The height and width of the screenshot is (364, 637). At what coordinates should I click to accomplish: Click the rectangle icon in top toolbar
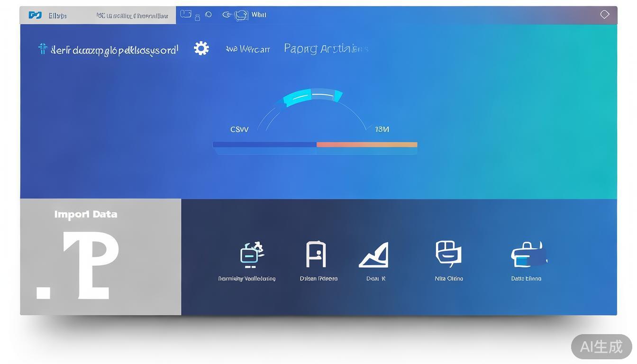186,14
